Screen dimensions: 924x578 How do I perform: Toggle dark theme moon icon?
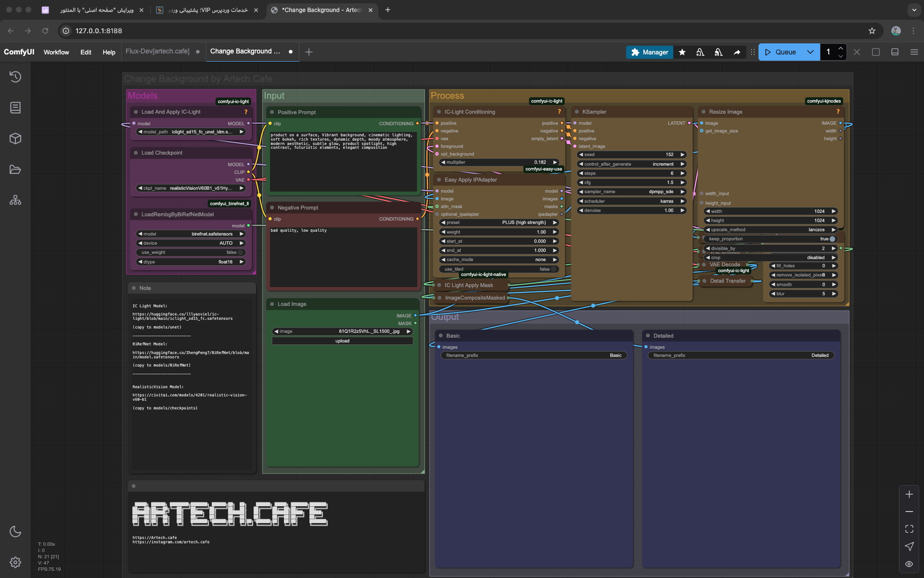15,531
